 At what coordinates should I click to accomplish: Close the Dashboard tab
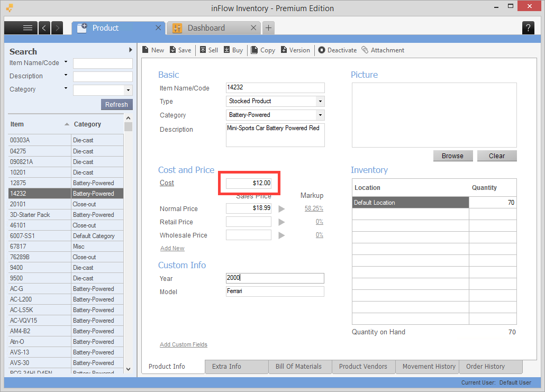click(x=254, y=28)
